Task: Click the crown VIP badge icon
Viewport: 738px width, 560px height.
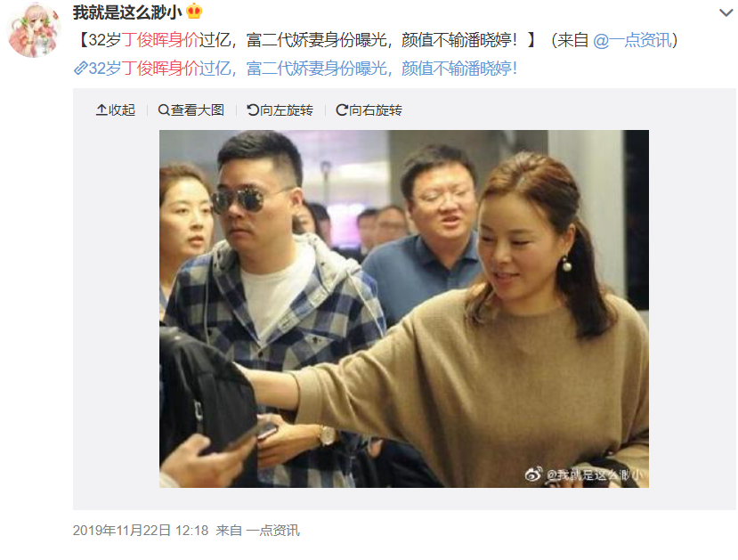Action: pyautogui.click(x=194, y=11)
